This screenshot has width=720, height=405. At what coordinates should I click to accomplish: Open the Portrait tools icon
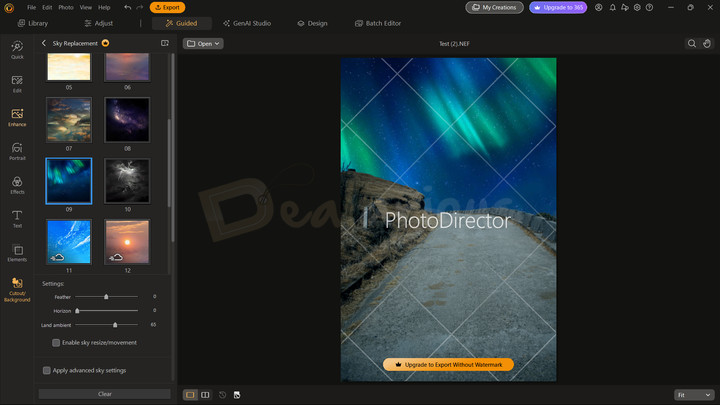17,151
